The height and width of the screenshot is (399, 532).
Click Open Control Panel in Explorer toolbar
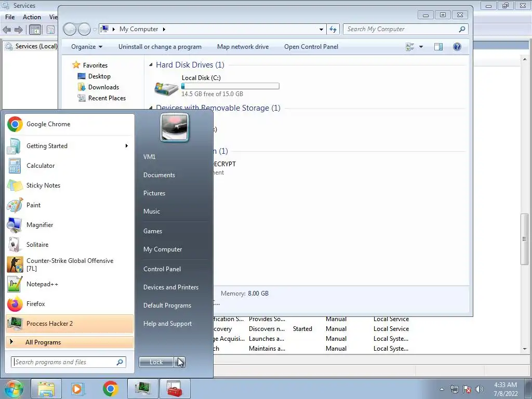coord(311,47)
